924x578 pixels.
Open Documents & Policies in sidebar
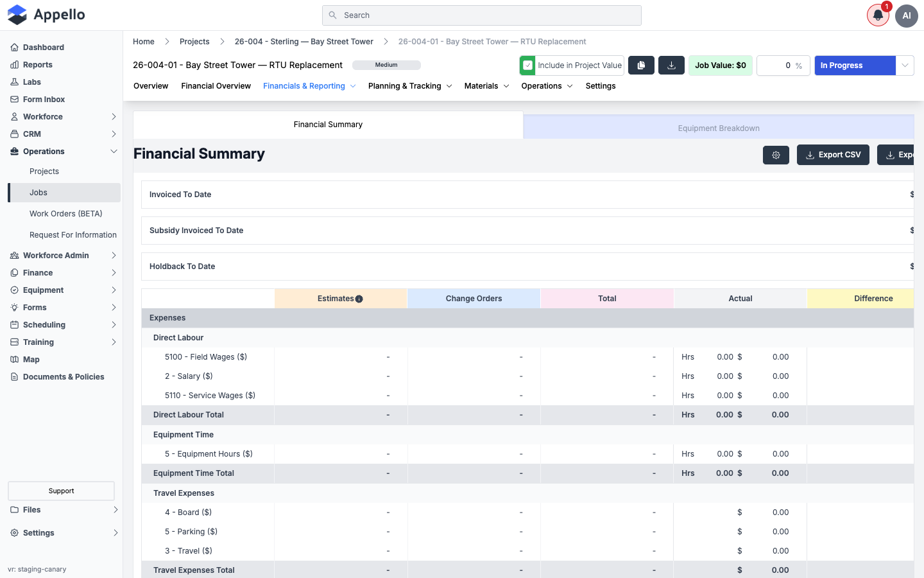(63, 377)
